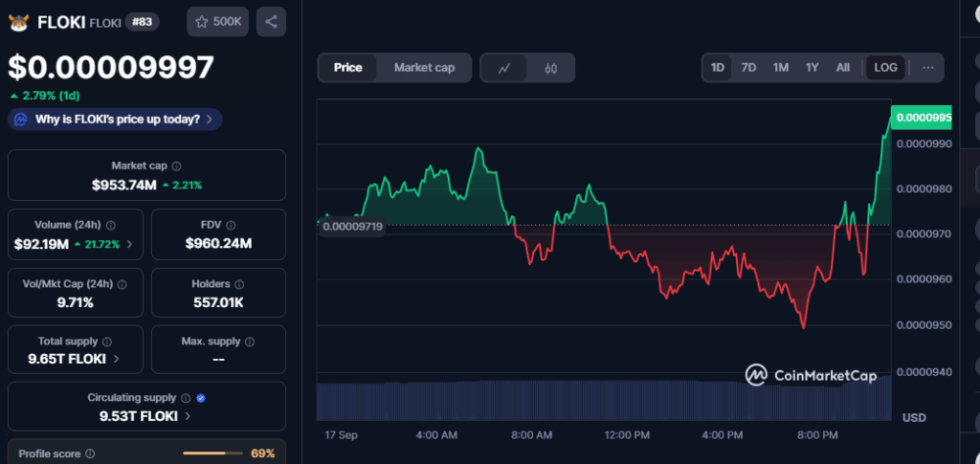Toggle the LOG scale button
Viewport: 980px width, 464px height.
click(x=885, y=68)
